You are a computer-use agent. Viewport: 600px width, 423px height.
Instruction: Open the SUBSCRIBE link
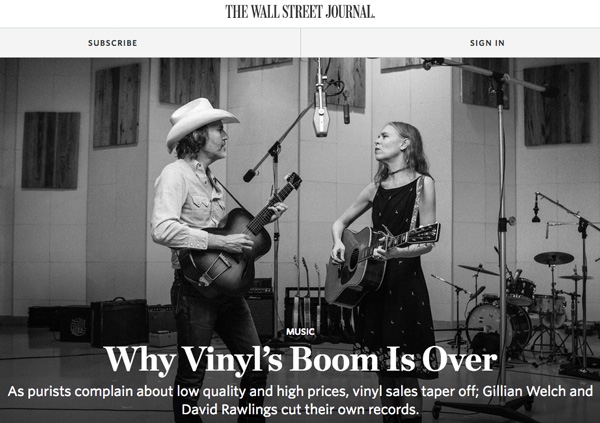[112, 43]
